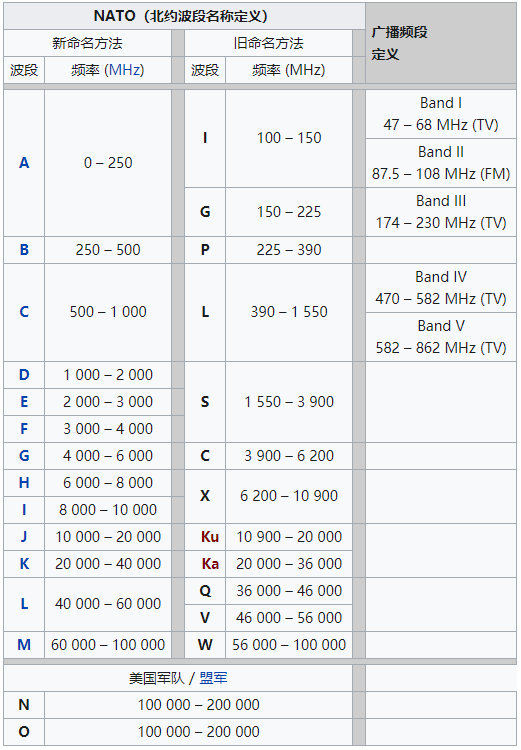The width and height of the screenshot is (521, 750).
Task: Open the band D link
Action: pyautogui.click(x=24, y=375)
